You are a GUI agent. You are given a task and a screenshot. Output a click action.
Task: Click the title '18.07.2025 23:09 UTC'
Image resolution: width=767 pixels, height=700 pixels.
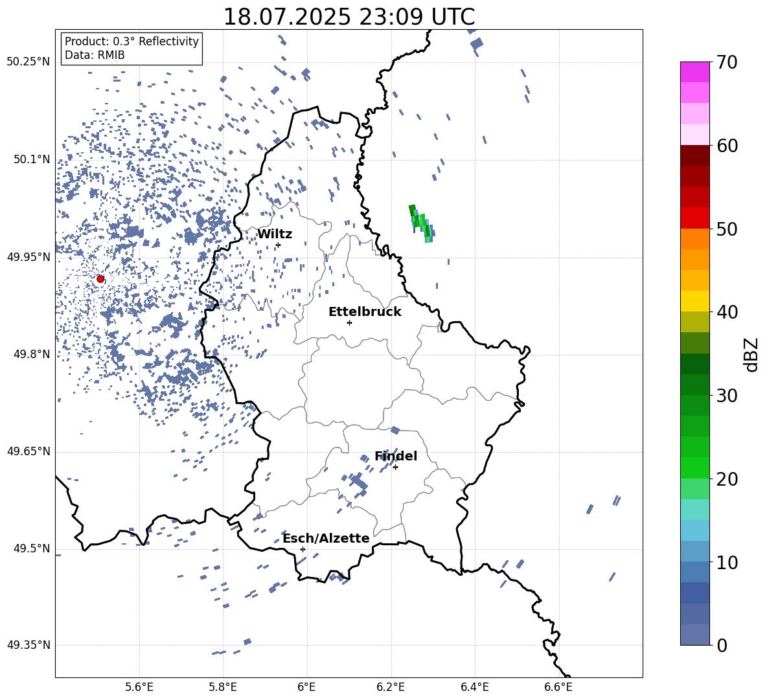(x=349, y=17)
